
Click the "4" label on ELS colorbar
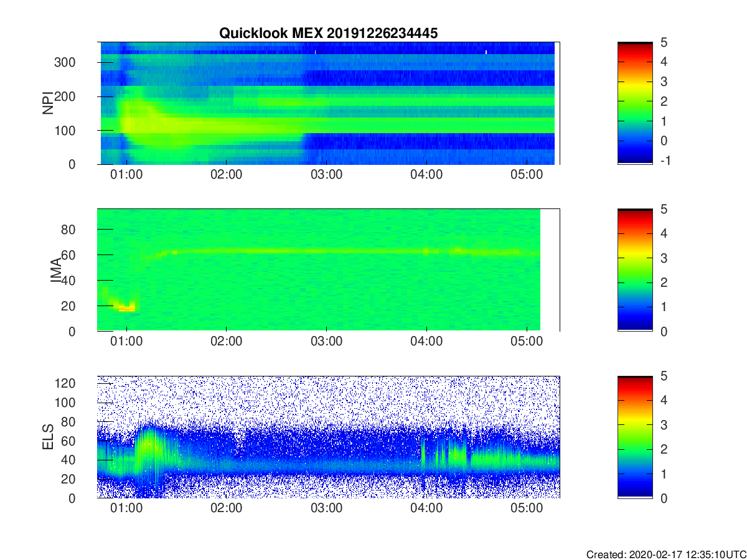coord(664,400)
